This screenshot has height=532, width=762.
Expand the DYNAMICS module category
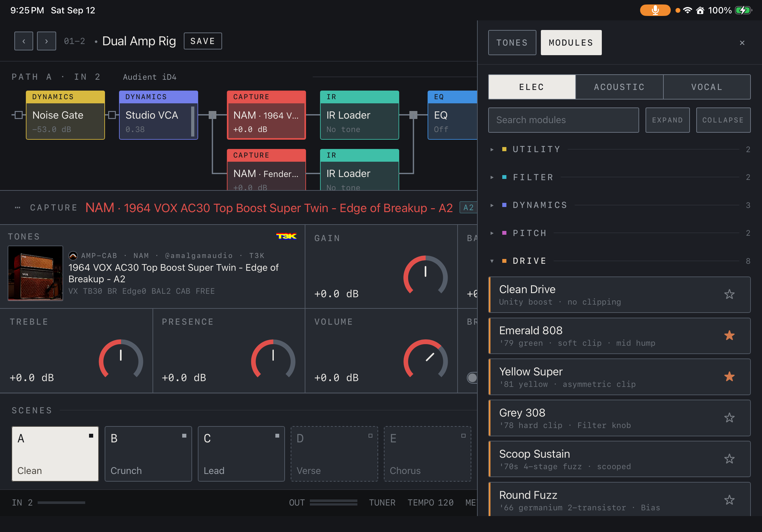pyautogui.click(x=619, y=205)
